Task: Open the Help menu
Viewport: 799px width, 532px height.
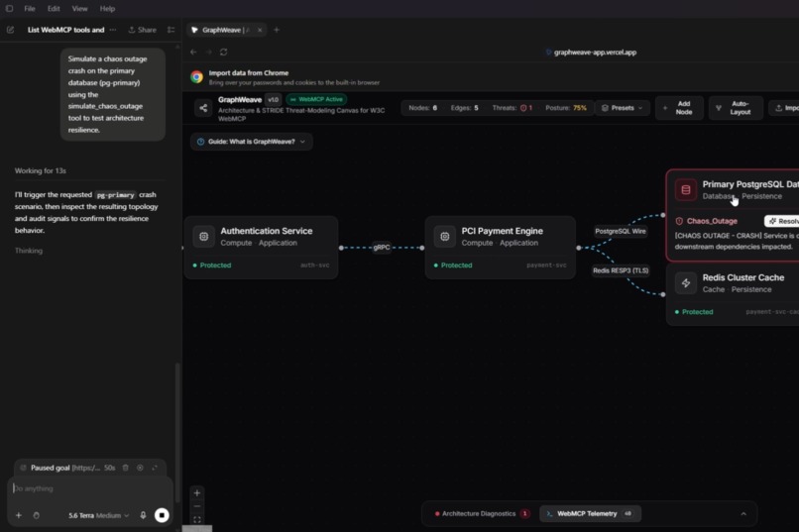Action: coord(107,9)
